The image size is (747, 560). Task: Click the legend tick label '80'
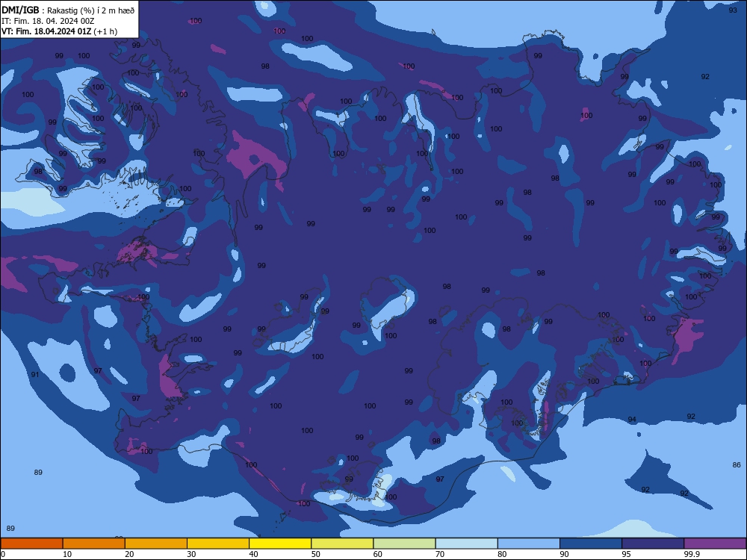point(502,554)
